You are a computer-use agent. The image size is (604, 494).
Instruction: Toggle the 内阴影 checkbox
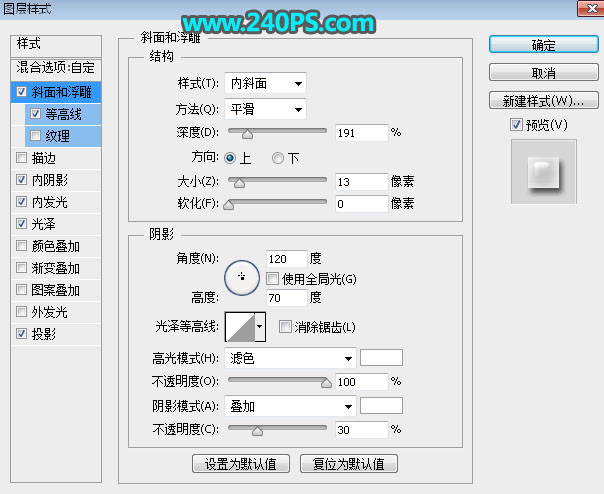(x=22, y=180)
